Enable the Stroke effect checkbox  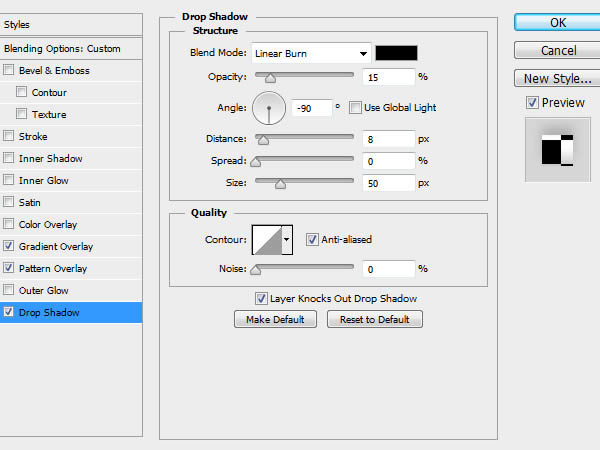(8, 136)
